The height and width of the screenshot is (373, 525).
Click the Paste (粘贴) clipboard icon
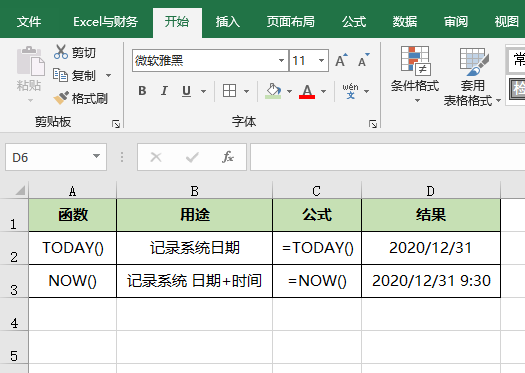tap(30, 61)
